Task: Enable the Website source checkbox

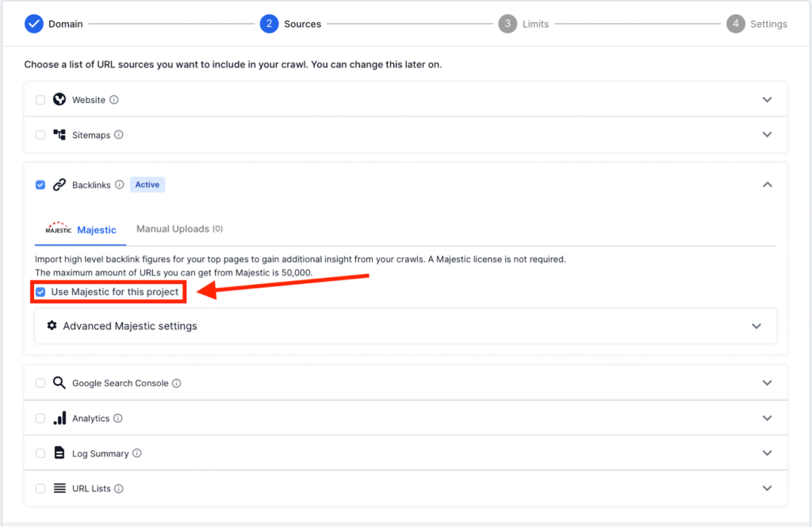Action: [40, 99]
